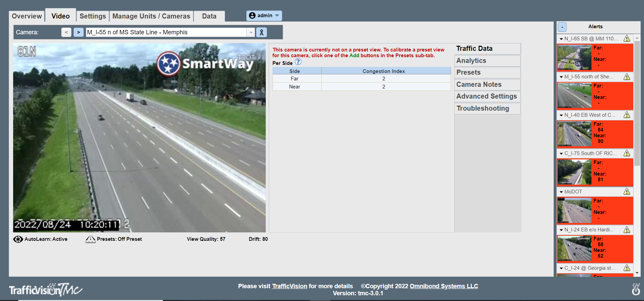
Task: Follow the TrafficVision link in footer
Action: coord(290,286)
